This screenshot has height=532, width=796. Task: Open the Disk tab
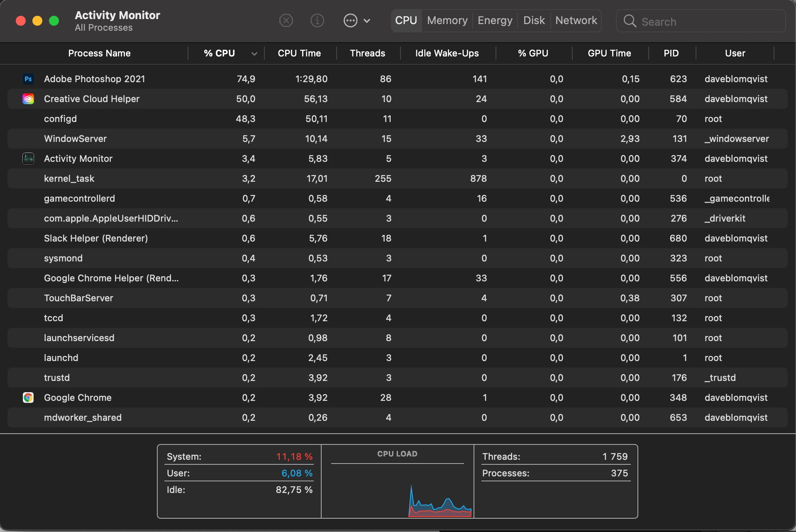coord(534,20)
